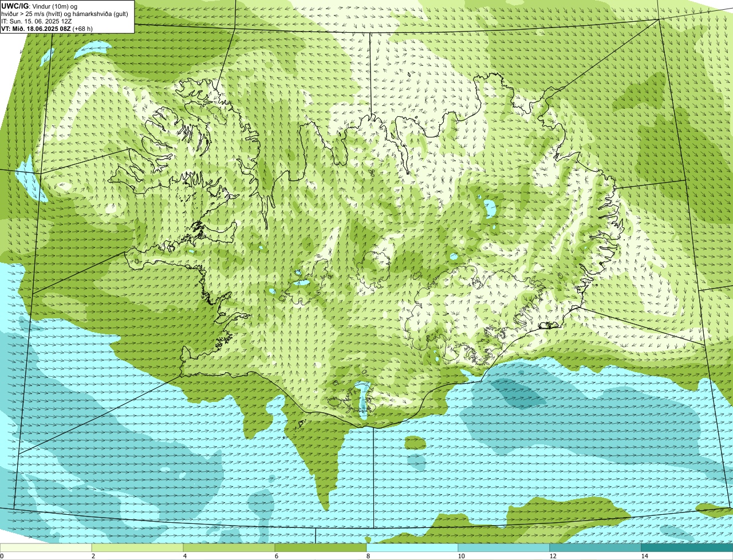Click the green 4–6 color scale segment

coord(229,547)
